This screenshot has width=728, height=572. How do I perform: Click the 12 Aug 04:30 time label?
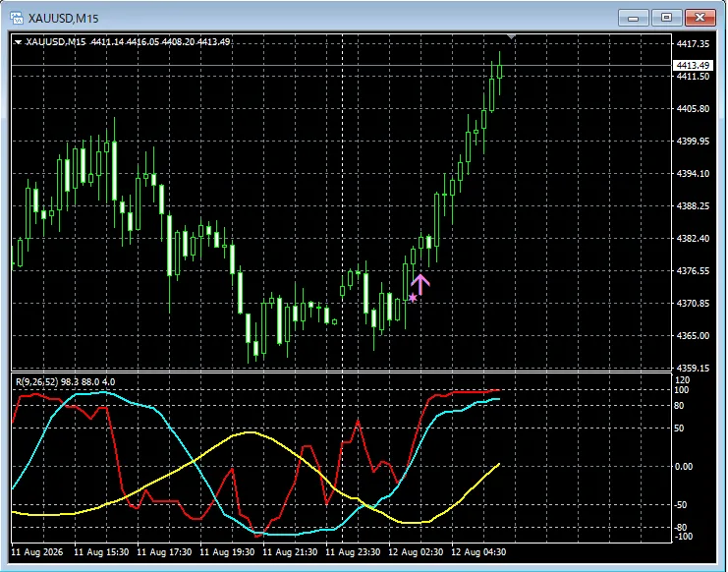[x=478, y=552]
